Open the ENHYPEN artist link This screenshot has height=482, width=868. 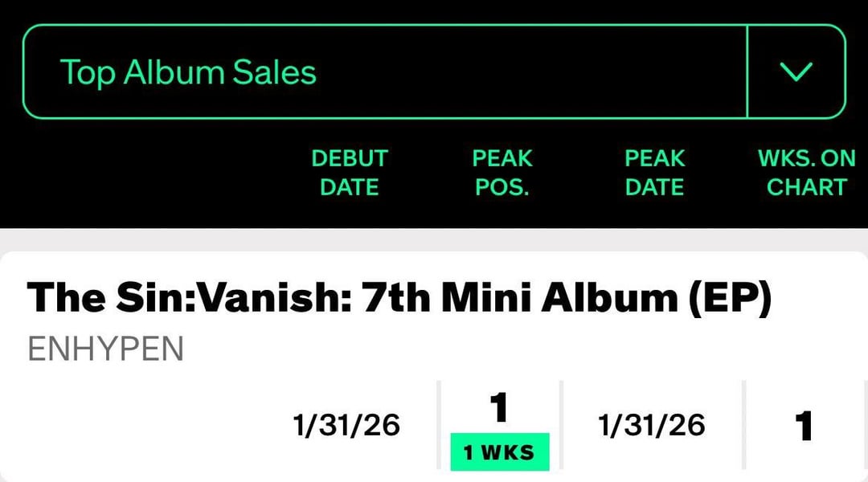click(x=105, y=349)
